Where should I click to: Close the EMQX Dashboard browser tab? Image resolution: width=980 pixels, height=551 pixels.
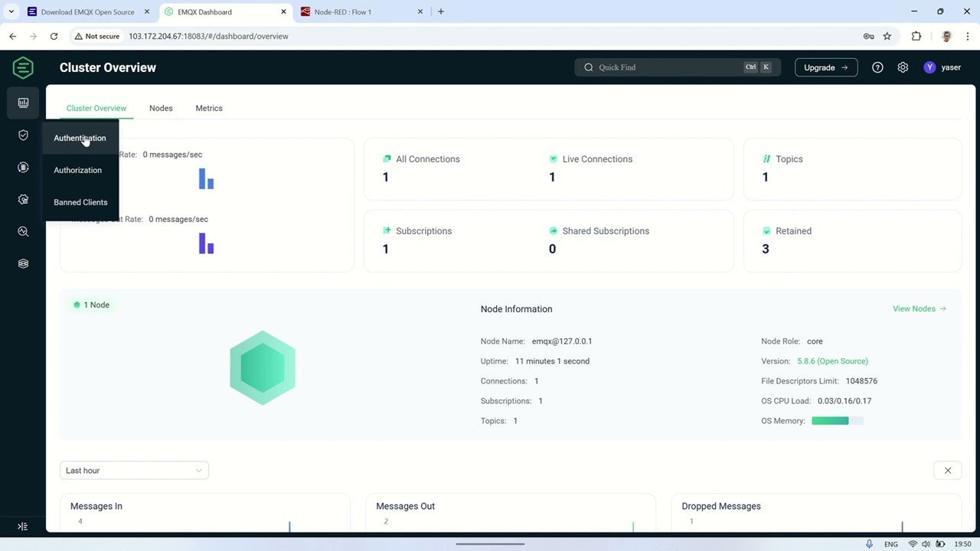pyautogui.click(x=284, y=11)
